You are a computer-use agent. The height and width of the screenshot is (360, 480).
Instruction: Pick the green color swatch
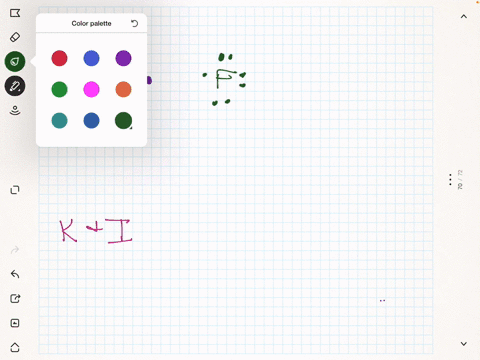(x=59, y=89)
